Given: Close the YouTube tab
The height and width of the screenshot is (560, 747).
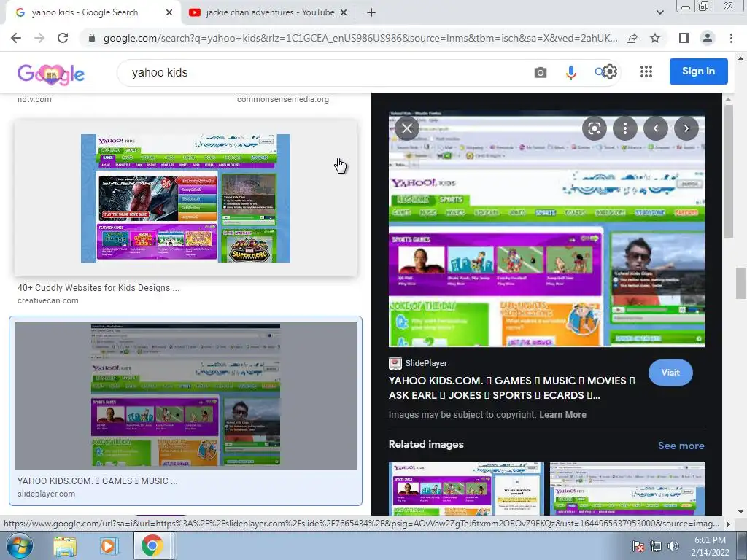Looking at the screenshot, I should tap(344, 13).
